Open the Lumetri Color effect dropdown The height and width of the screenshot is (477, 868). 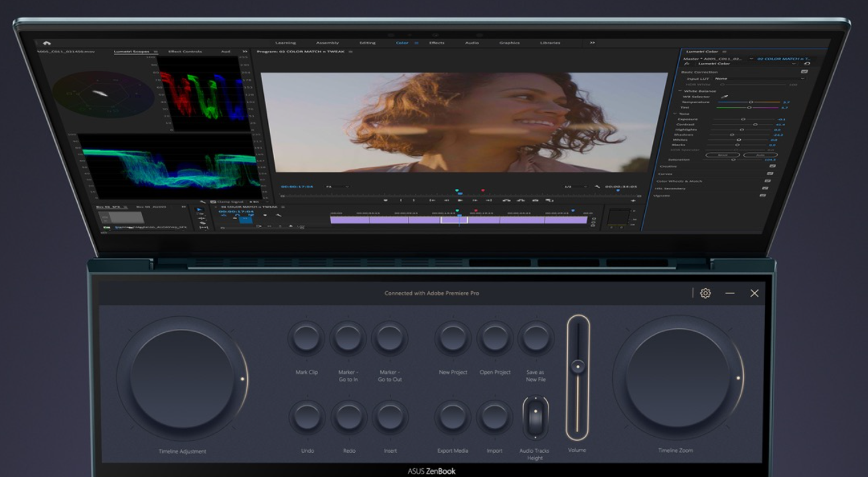coord(745,64)
